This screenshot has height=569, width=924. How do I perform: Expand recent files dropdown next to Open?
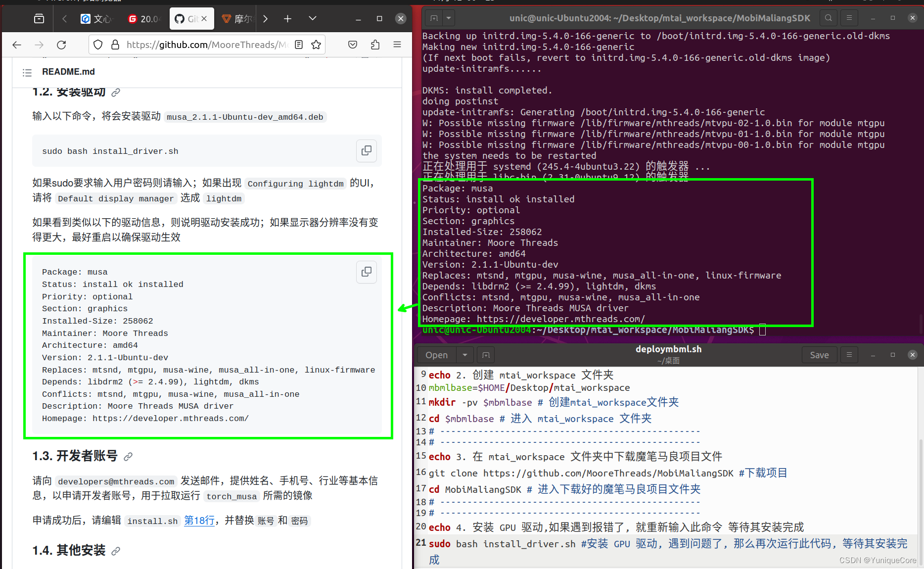coord(465,355)
